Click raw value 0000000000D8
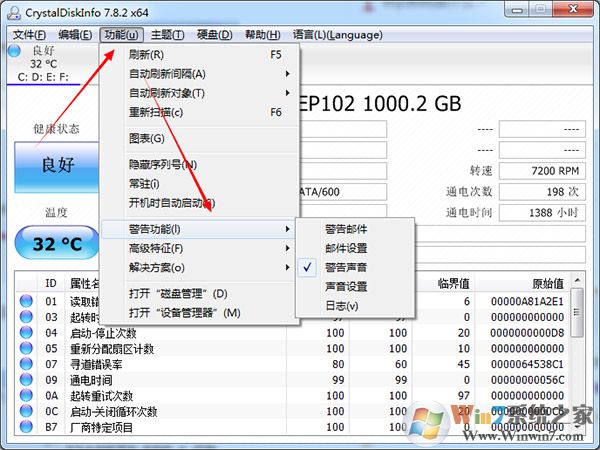This screenshot has width=600, height=450. click(527, 333)
